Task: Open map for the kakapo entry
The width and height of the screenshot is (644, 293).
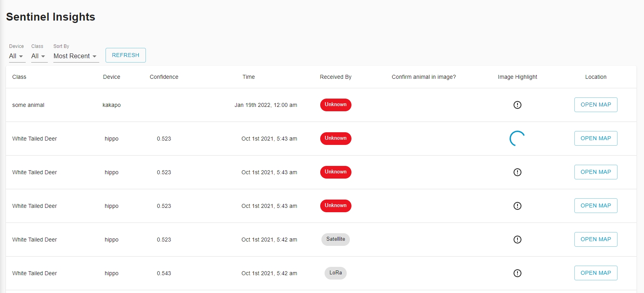Action: point(595,105)
